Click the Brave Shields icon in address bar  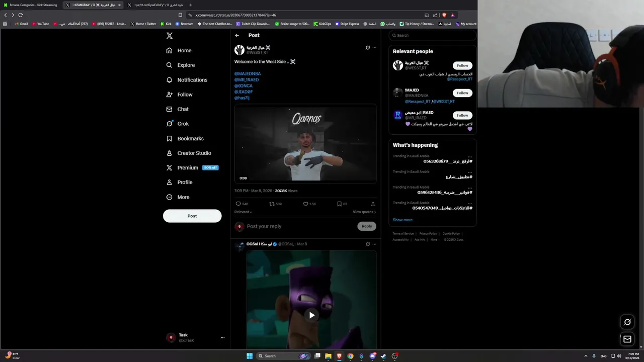pyautogui.click(x=444, y=15)
